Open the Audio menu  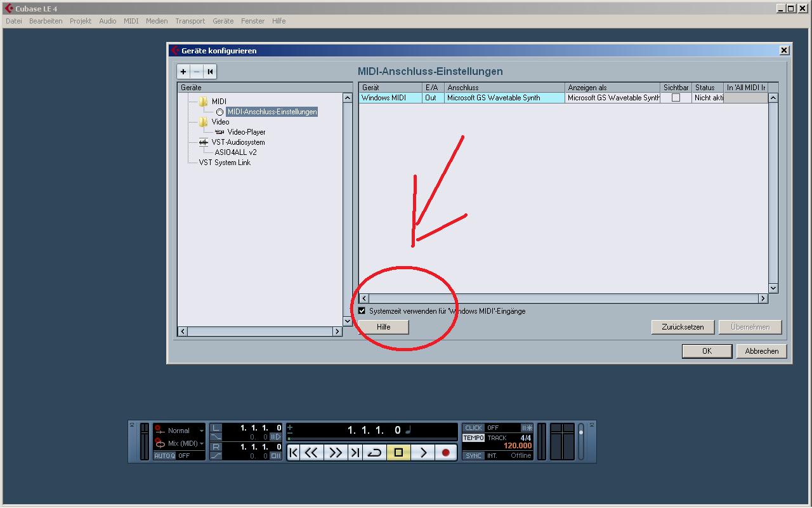(108, 21)
